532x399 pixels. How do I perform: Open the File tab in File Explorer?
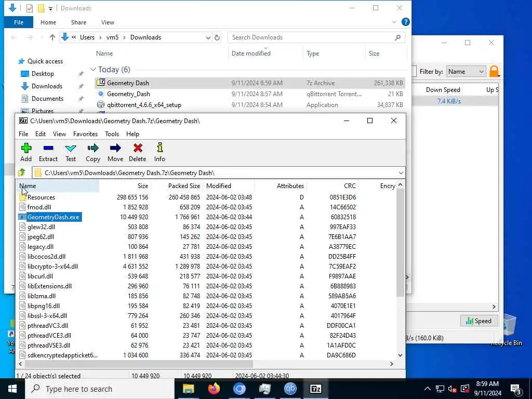tap(19, 22)
